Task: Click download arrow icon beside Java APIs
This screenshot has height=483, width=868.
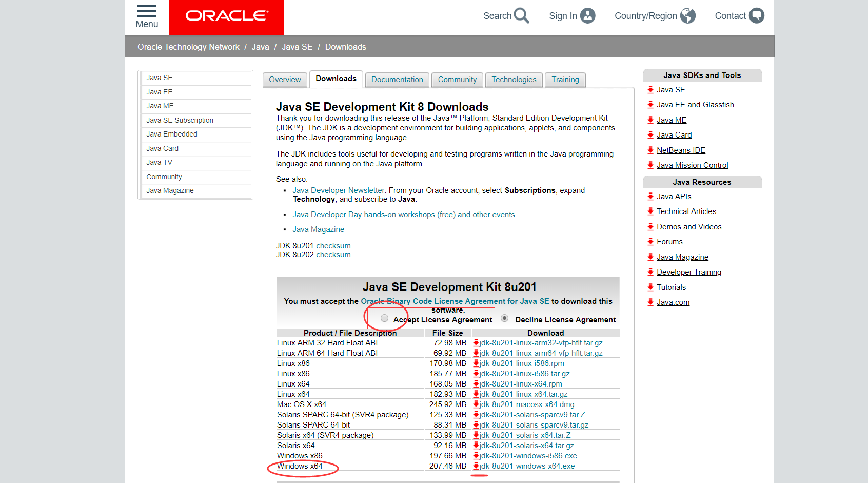Action: (x=650, y=196)
